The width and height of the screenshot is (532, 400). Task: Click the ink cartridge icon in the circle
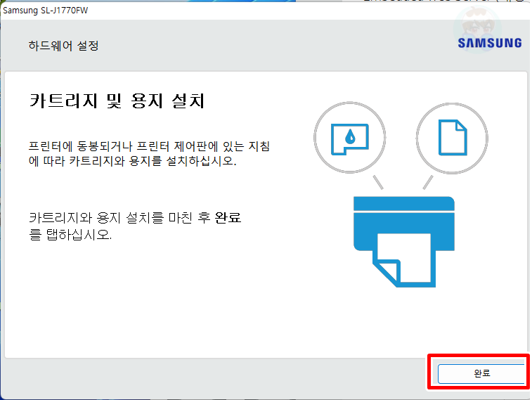click(350, 138)
